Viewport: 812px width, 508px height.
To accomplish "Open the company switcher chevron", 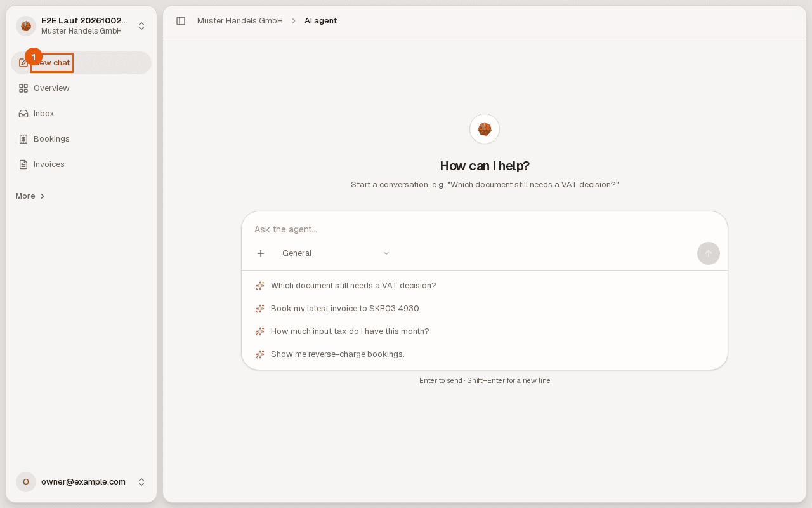I will [x=141, y=26].
